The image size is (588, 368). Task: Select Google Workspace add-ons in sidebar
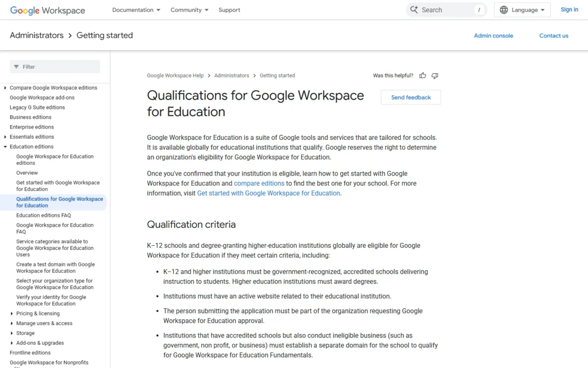click(x=42, y=98)
